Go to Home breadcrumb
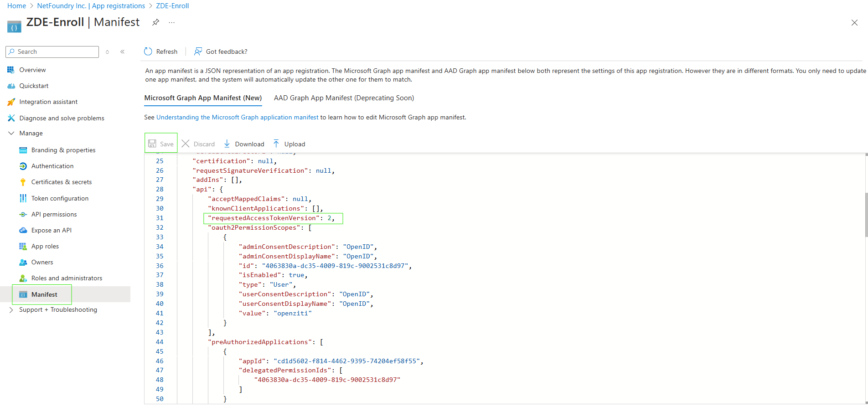 point(16,6)
